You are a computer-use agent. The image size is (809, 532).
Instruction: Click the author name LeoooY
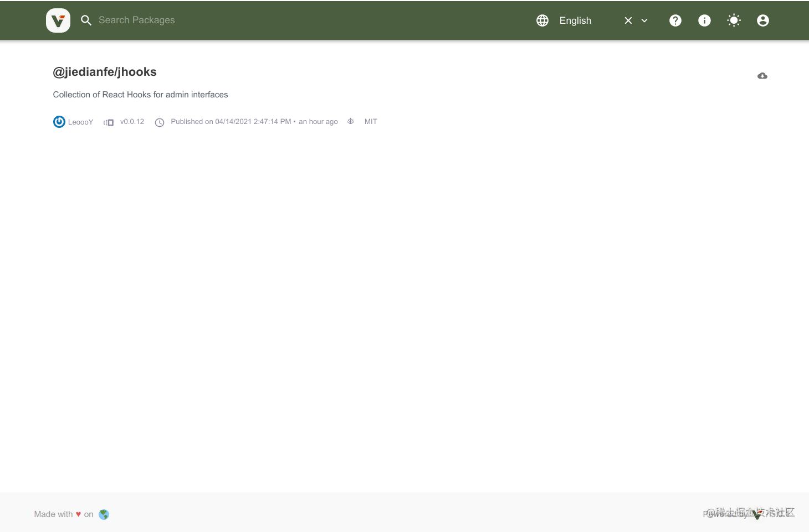pyautogui.click(x=80, y=122)
